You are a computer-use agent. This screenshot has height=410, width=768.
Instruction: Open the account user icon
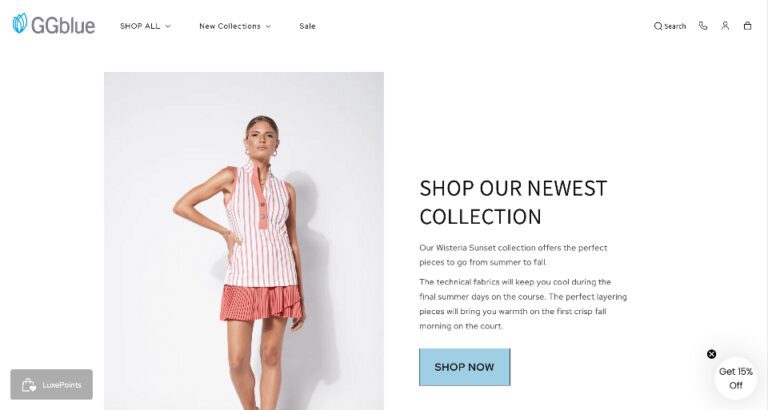point(725,26)
